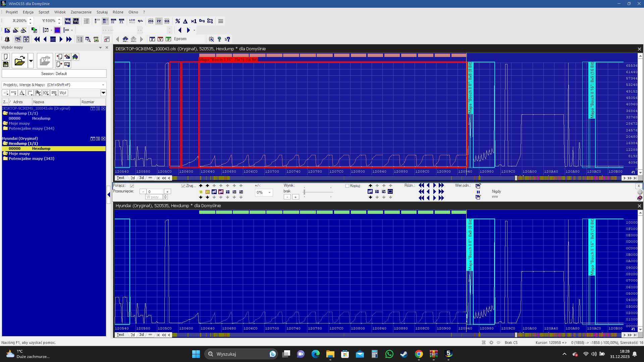Create a new project icon in map panel
The image size is (644, 362).
pyautogui.click(x=6, y=57)
